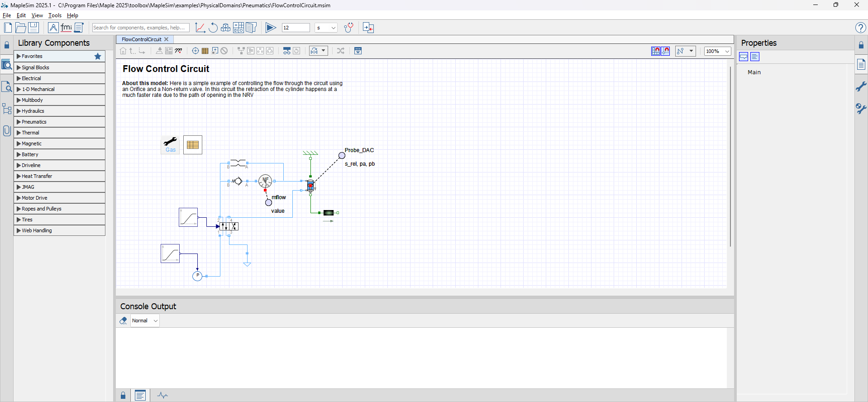Click the save model floppy disk icon
Image resolution: width=868 pixels, height=402 pixels.
pyautogui.click(x=33, y=28)
